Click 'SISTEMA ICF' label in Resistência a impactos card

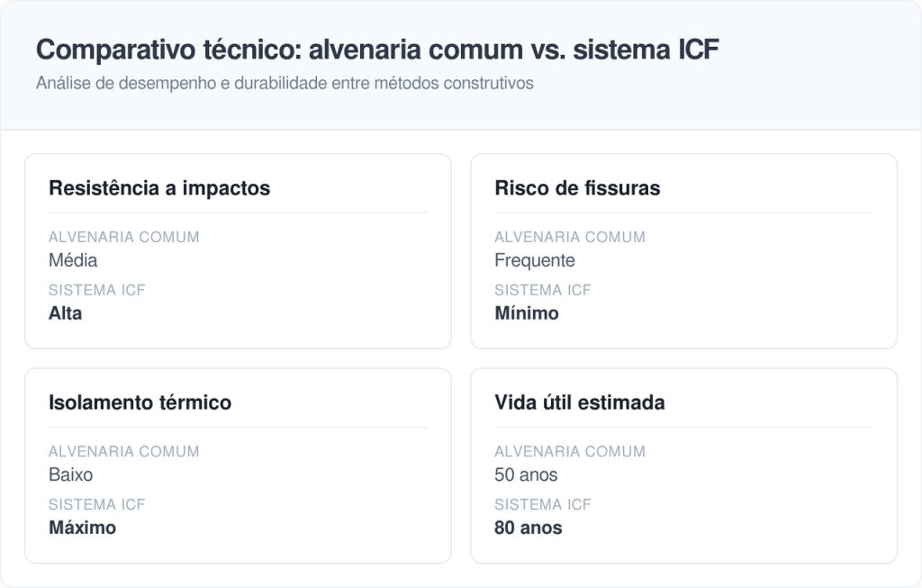tap(97, 290)
